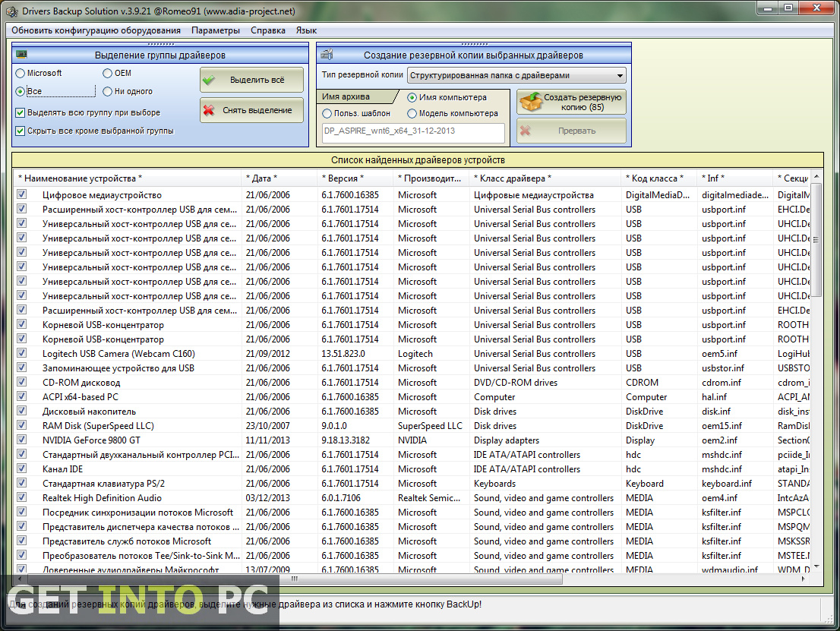Select the Стандартная клавиатура PS/2 row
This screenshot has height=631, width=840.
click(412, 483)
